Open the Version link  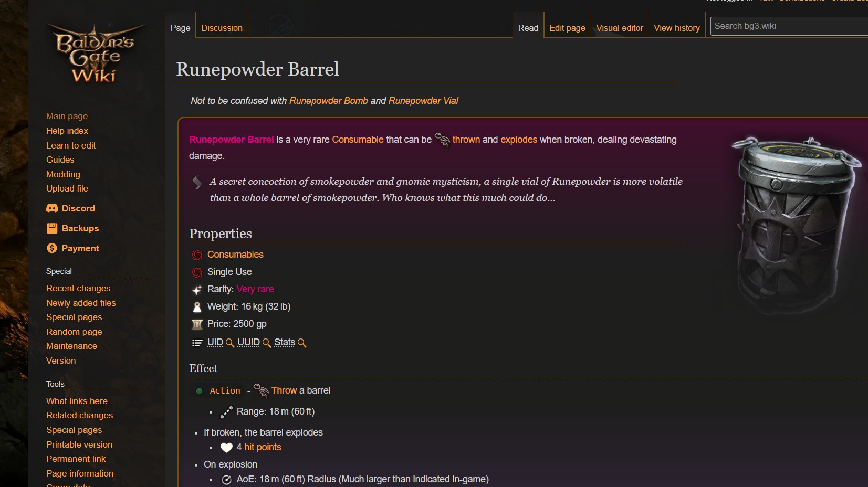click(61, 361)
